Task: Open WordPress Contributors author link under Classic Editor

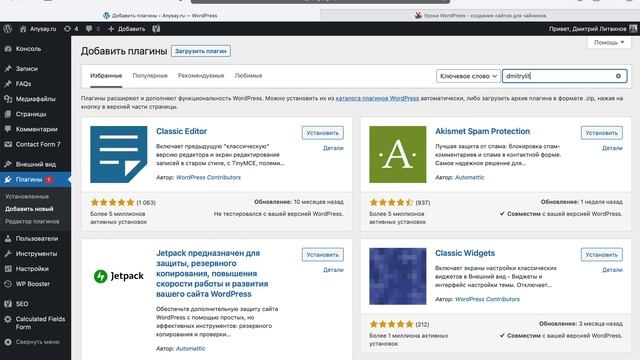Action: [x=208, y=178]
